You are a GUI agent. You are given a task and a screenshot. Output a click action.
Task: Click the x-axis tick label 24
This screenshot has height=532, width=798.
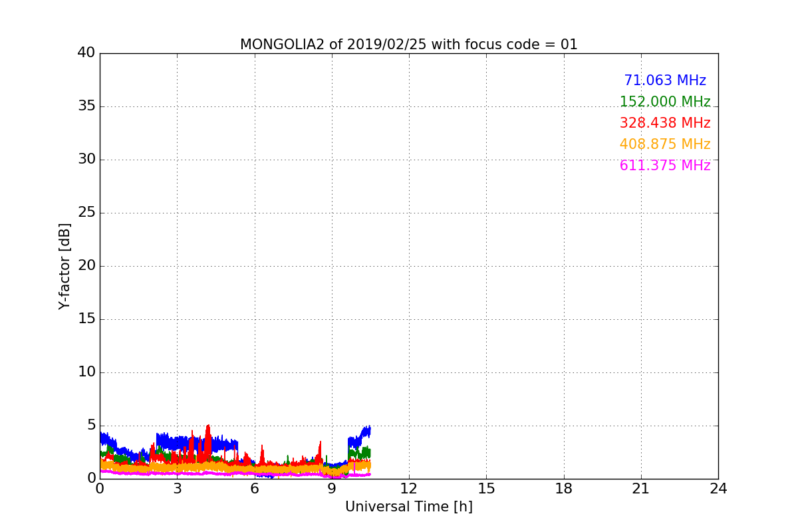tap(718, 489)
